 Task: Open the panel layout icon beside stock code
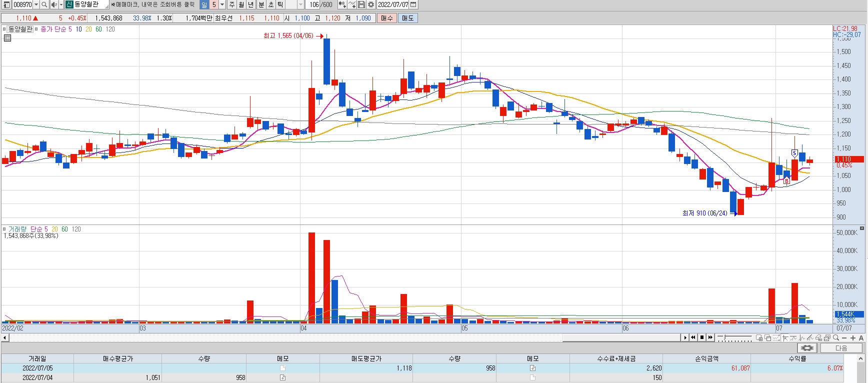tap(6, 4)
